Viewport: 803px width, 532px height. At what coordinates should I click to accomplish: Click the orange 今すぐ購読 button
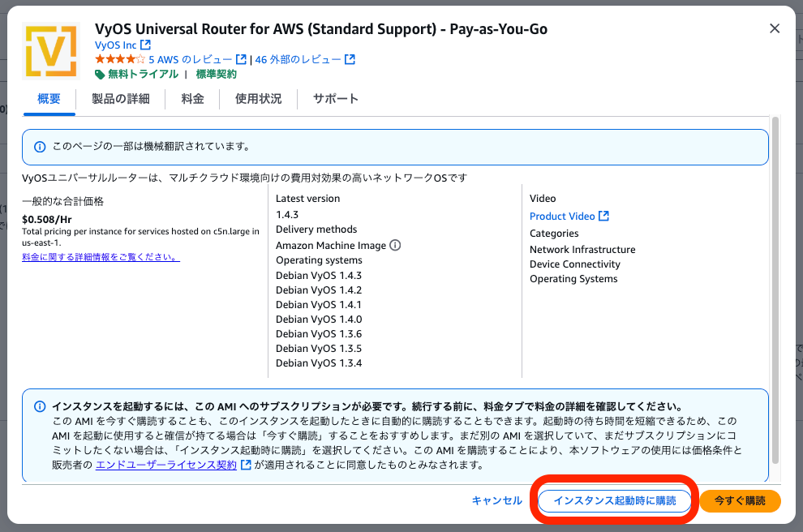[740, 500]
